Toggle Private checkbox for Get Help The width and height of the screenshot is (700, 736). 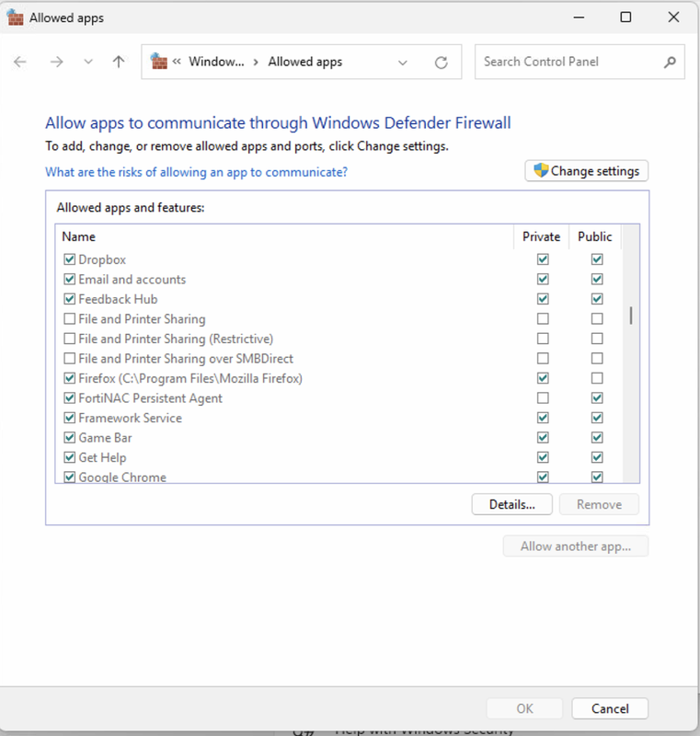tap(543, 457)
